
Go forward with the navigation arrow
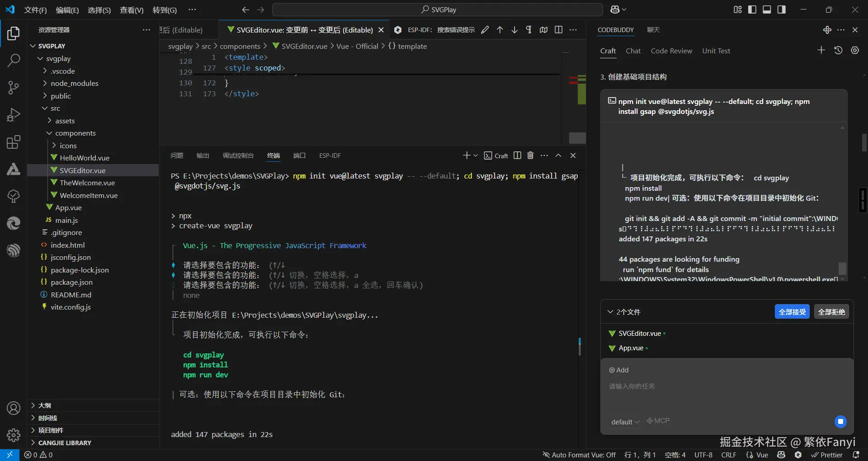coord(261,9)
